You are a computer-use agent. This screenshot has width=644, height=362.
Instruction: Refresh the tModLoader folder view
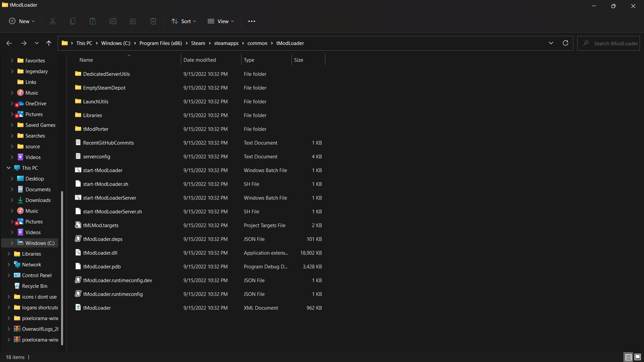(566, 43)
